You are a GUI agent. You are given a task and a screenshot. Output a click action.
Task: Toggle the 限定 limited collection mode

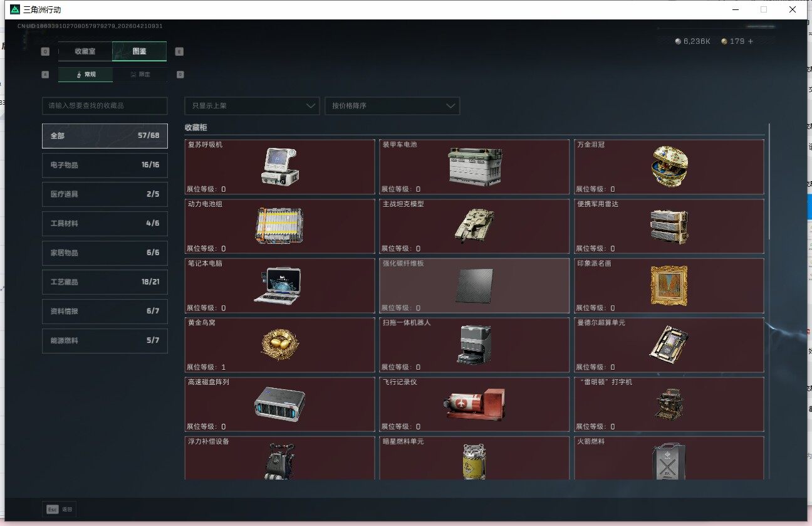click(140, 75)
